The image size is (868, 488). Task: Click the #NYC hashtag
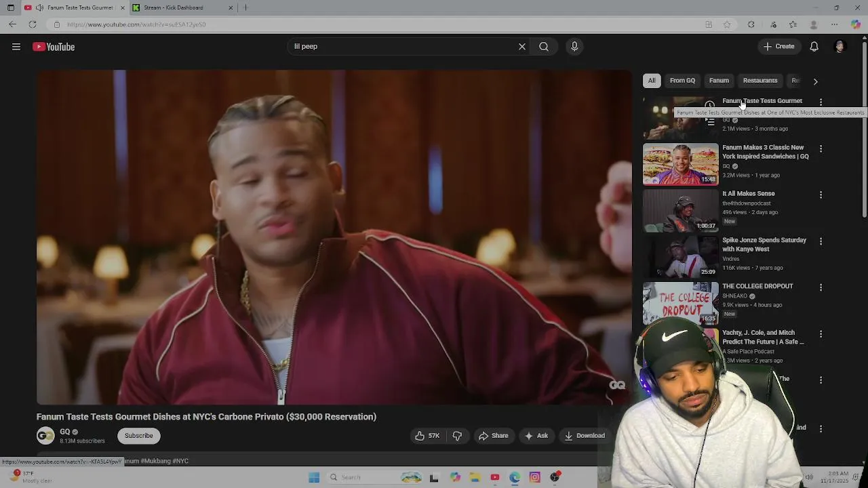pyautogui.click(x=180, y=461)
